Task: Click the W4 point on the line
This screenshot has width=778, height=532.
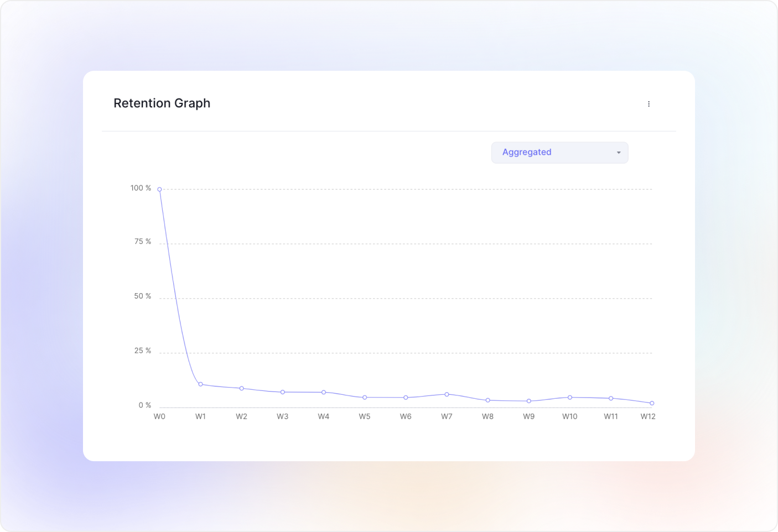Action: [x=324, y=392]
